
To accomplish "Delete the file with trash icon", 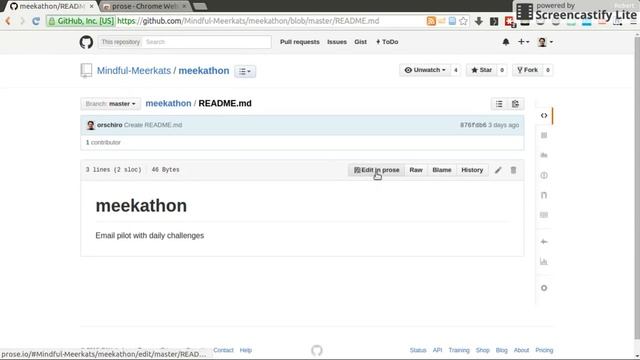I will click(513, 170).
